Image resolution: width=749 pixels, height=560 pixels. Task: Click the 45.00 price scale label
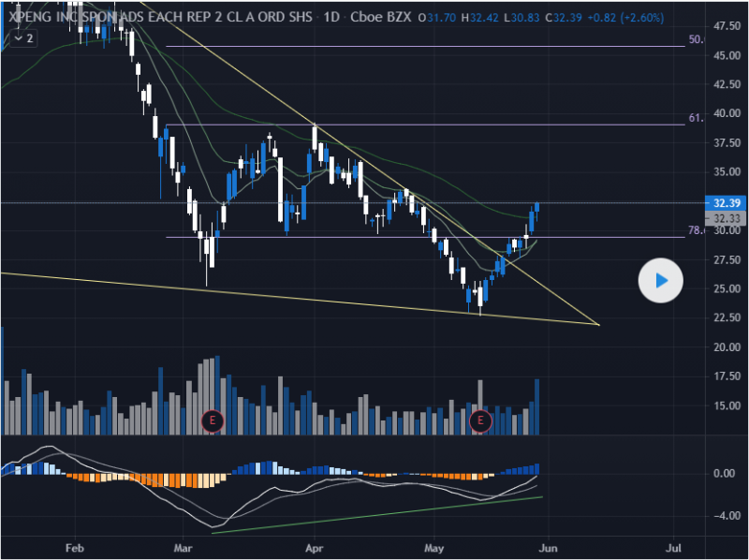pyautogui.click(x=727, y=55)
